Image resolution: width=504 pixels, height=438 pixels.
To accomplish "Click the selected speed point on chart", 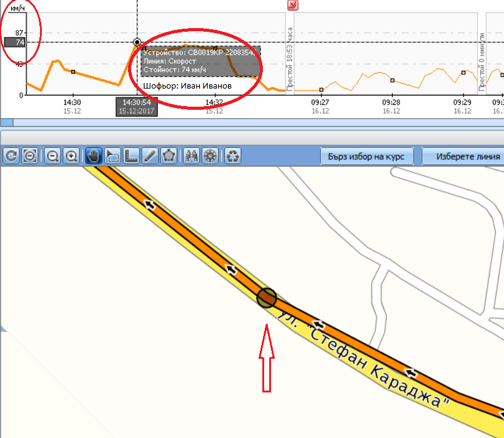I will coord(137,42).
